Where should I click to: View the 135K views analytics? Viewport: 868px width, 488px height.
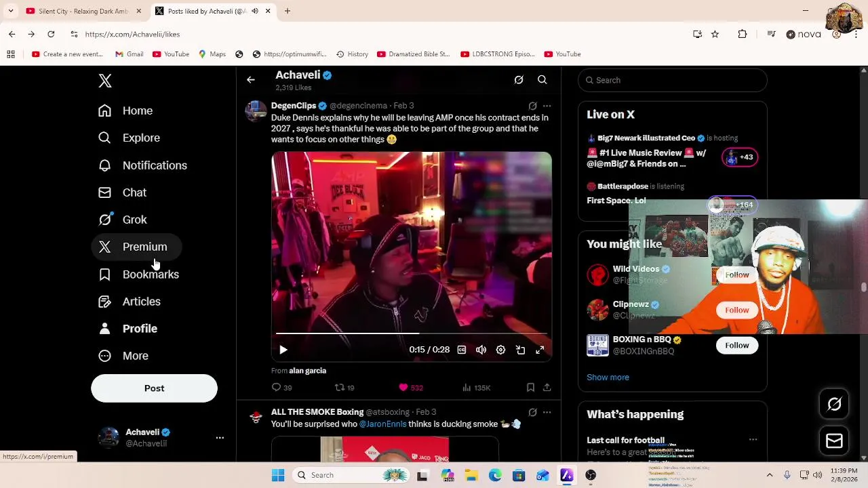tap(476, 388)
